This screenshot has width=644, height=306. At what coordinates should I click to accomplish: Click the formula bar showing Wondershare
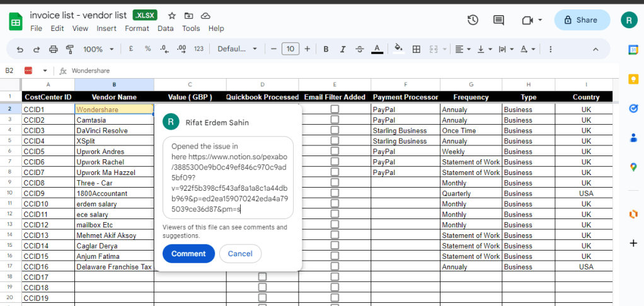343,71
